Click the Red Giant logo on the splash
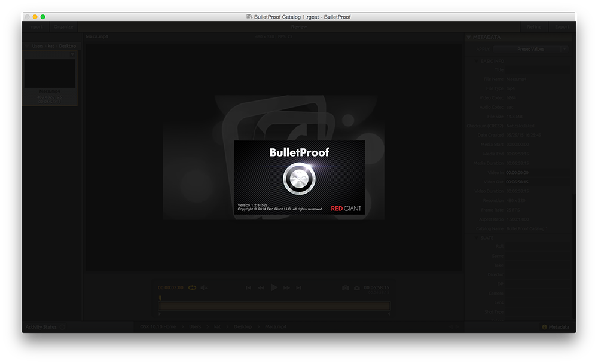The image size is (598, 364). point(346,209)
